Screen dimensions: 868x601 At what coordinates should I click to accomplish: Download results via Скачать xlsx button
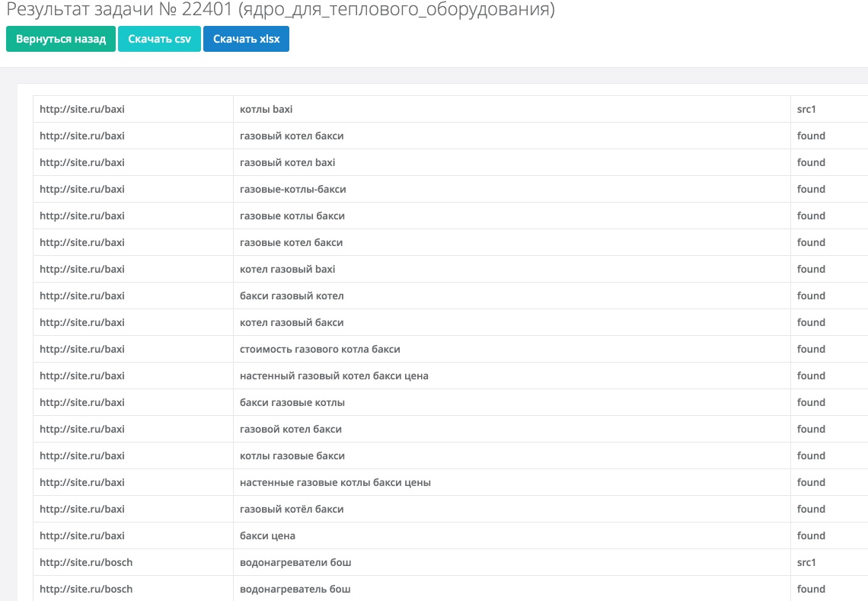point(247,39)
